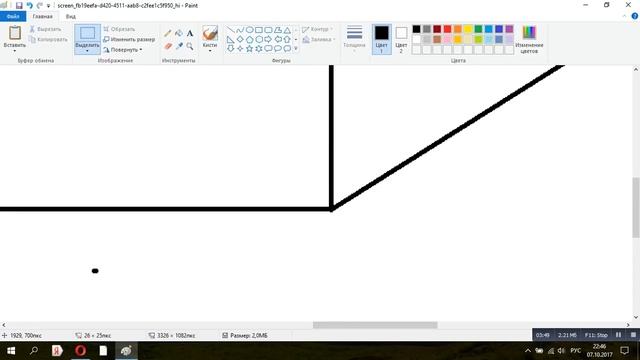This screenshot has width=640, height=360.
Task: Choose the Oval shape
Action: (x=249, y=30)
